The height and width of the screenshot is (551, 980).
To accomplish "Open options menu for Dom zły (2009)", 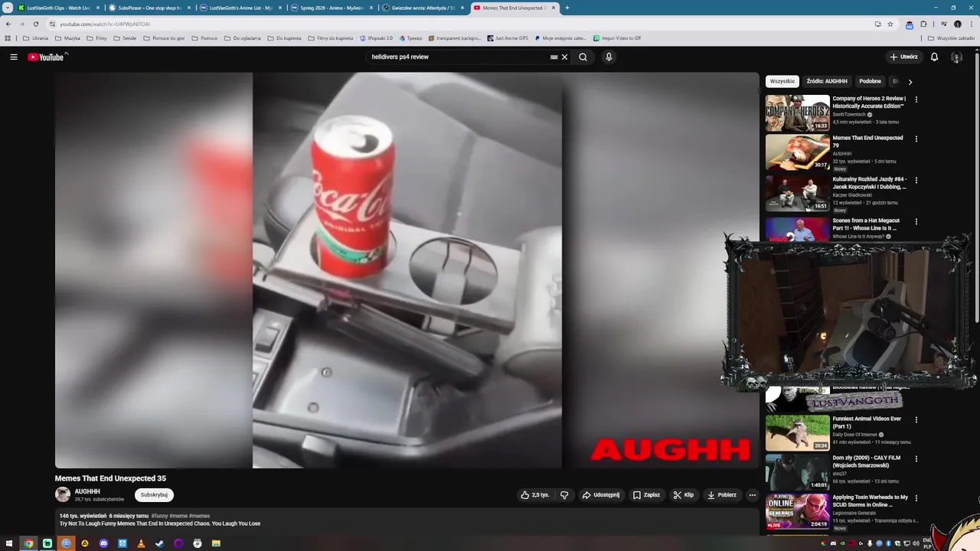I will [916, 459].
